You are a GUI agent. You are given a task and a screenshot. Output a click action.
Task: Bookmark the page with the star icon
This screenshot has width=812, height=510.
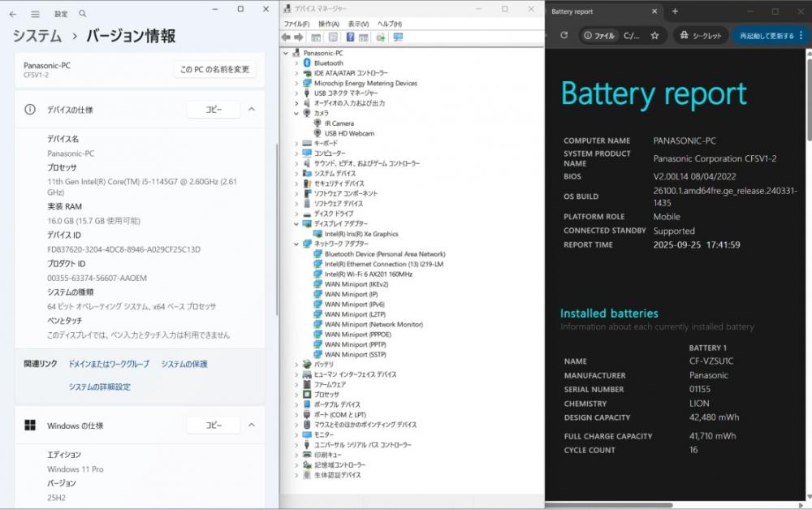[x=654, y=36]
